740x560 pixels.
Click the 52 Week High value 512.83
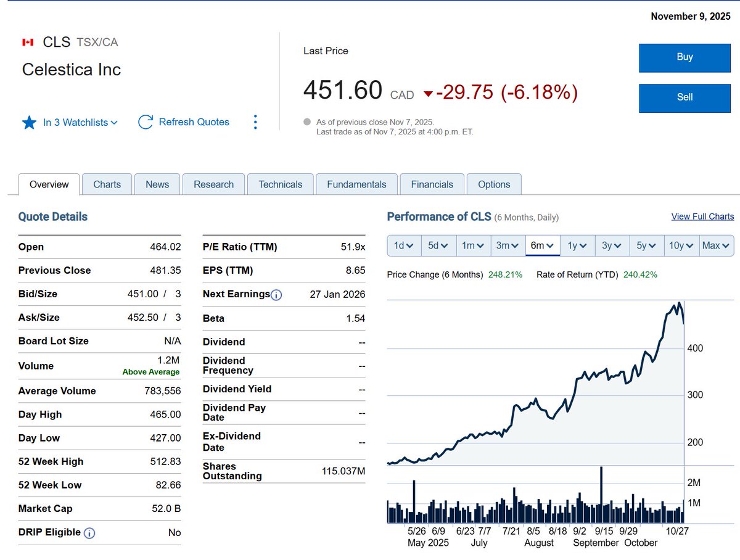click(165, 462)
